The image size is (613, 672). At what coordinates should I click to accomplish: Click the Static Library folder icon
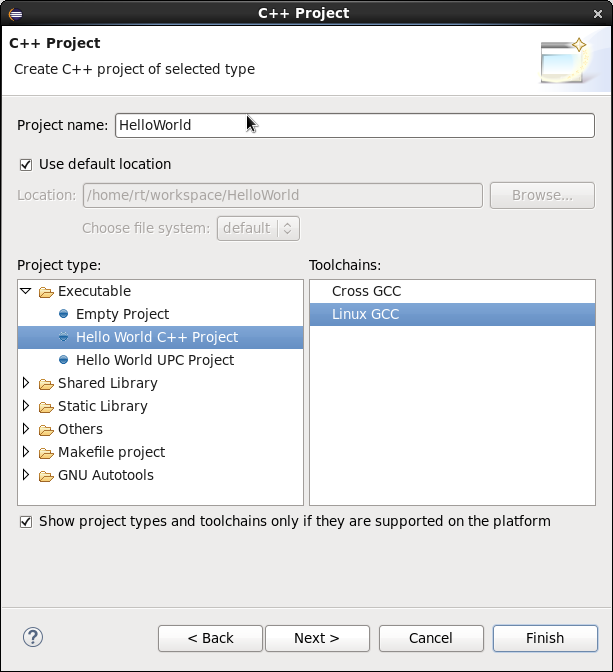(46, 407)
